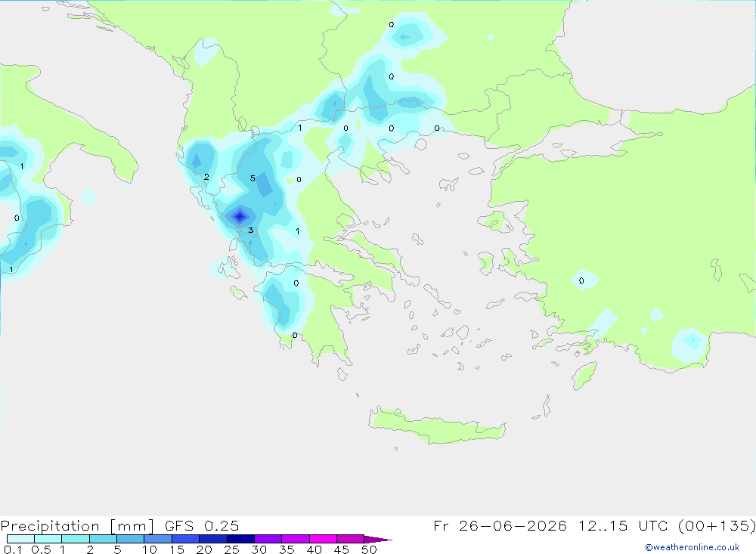Screen dimensions: 756x554
Task: Pick the 45–50 mm legend color swatch
Action: point(350,539)
